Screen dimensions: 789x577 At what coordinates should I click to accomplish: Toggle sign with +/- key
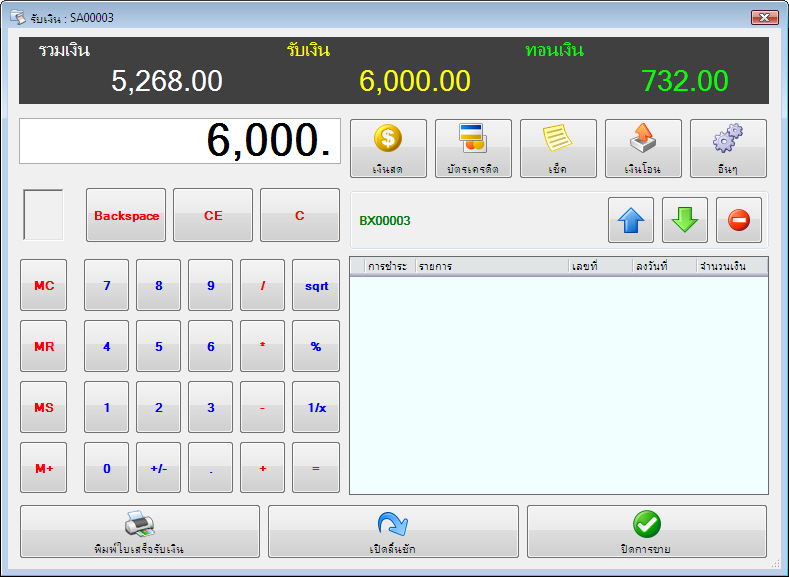[159, 468]
